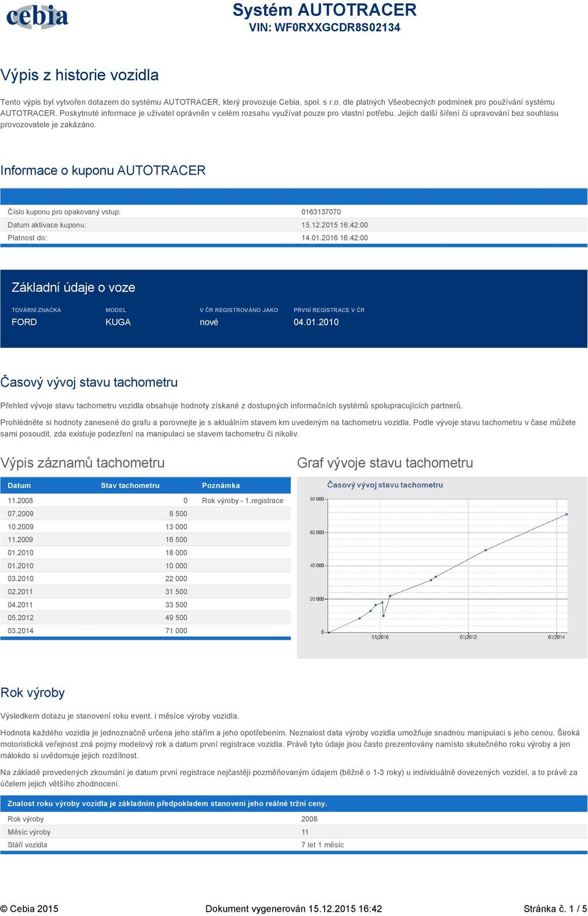Click the 'Číslo kuponu pro opakovaný vstup' label

pos(64,212)
